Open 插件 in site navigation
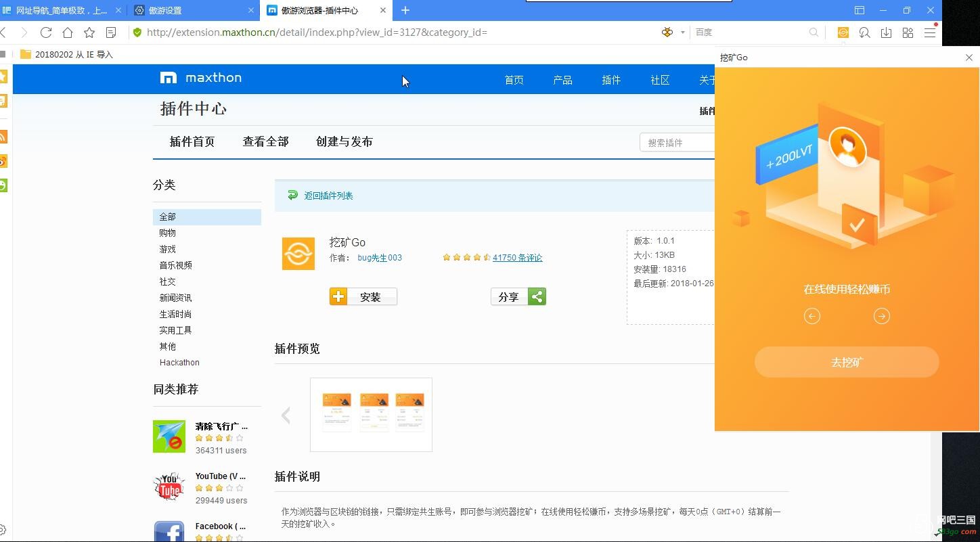Screen dimensions: 980x542 click(x=611, y=80)
